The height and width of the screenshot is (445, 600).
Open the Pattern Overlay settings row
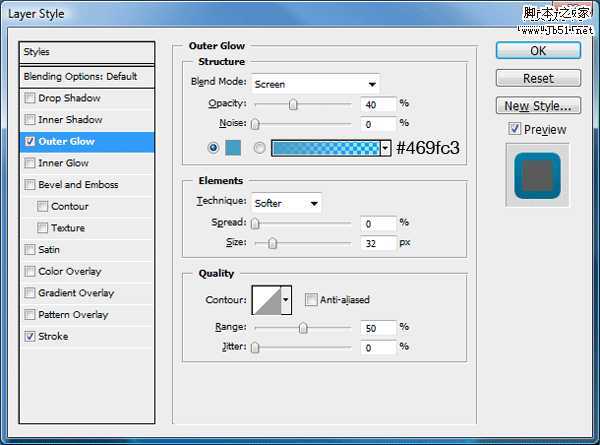tap(87, 315)
